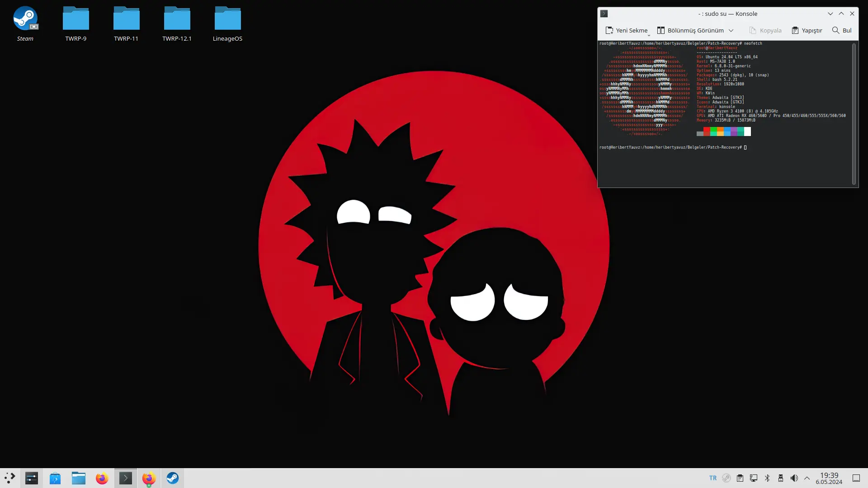Open the Steam desktop shortcut
Viewport: 868px width, 488px height.
pyautogui.click(x=25, y=24)
